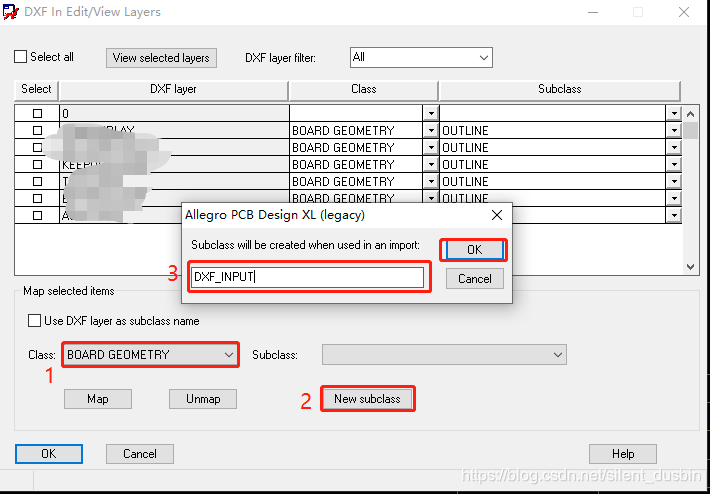Click BOARD GEOMETRY cell in the PLAY row
The width and height of the screenshot is (710, 494).
point(357,130)
